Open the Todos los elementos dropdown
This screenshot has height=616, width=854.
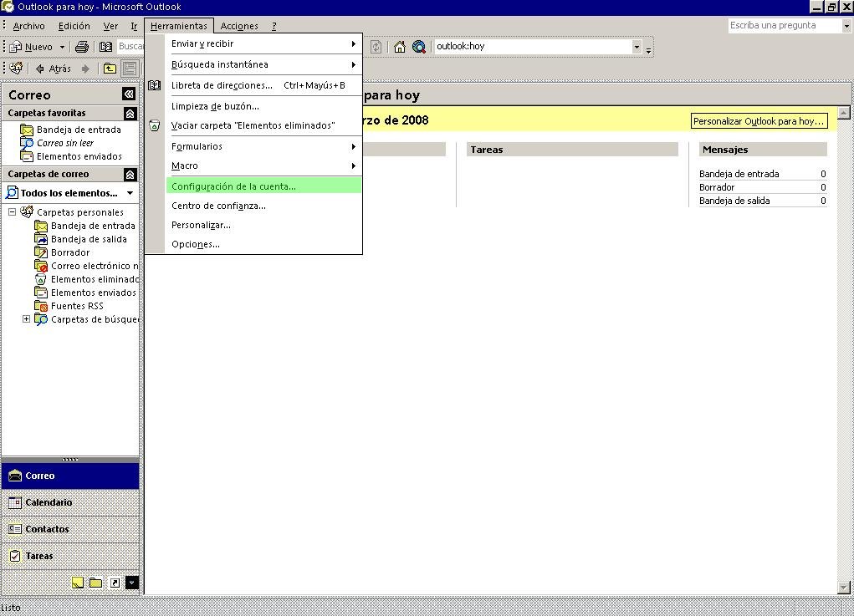point(130,193)
